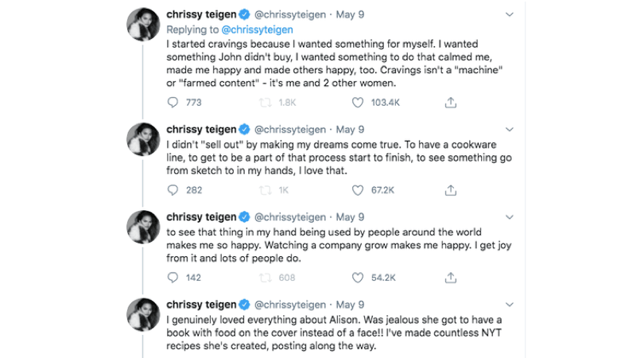The width and height of the screenshot is (644, 358).
Task: Retweet the tweet with 608 retweets
Action: (x=266, y=278)
